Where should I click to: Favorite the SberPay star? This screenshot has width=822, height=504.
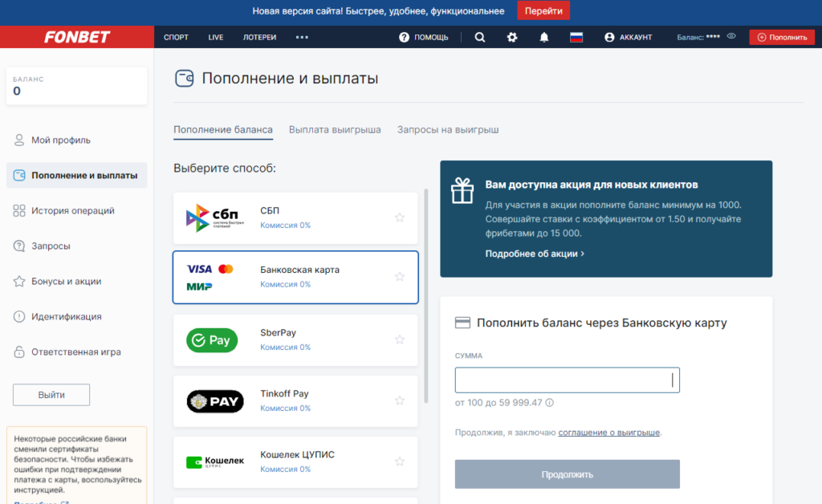[400, 339]
